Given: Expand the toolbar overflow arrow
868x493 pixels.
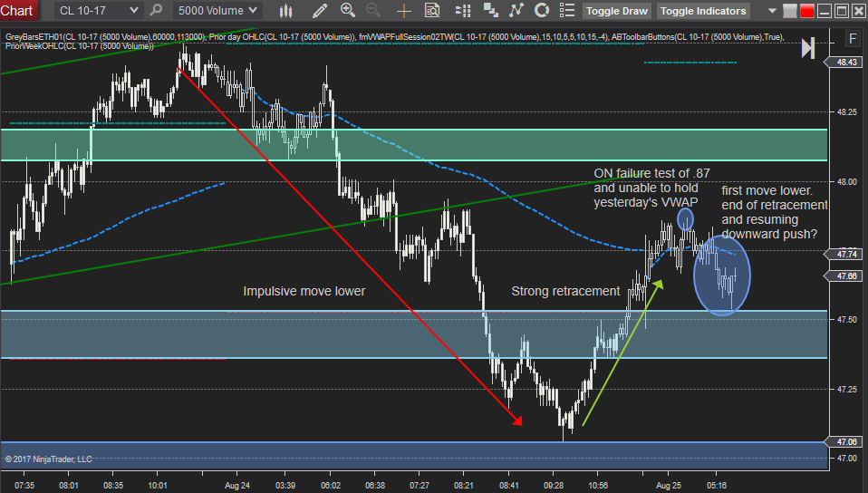Looking at the screenshot, I should pyautogui.click(x=772, y=11).
